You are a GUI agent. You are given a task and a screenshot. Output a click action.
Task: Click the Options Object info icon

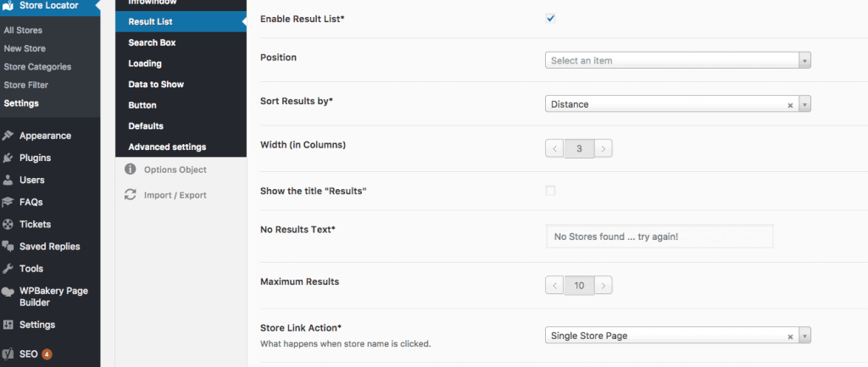(130, 169)
